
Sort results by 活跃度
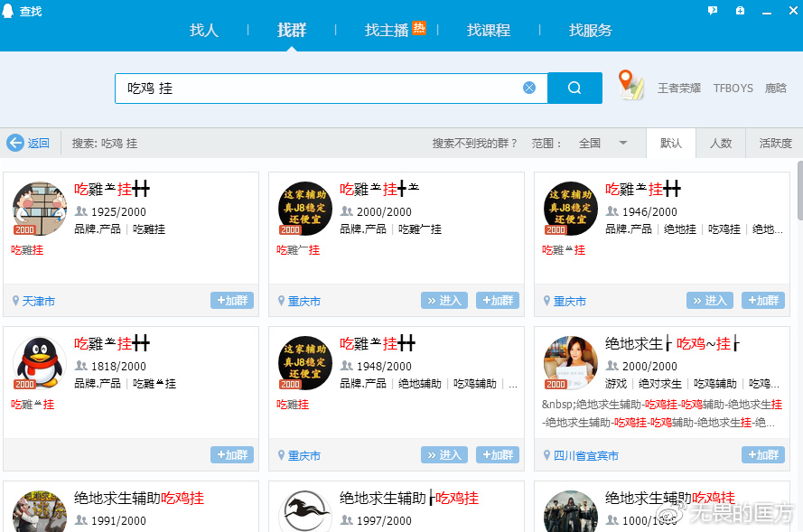(773, 143)
